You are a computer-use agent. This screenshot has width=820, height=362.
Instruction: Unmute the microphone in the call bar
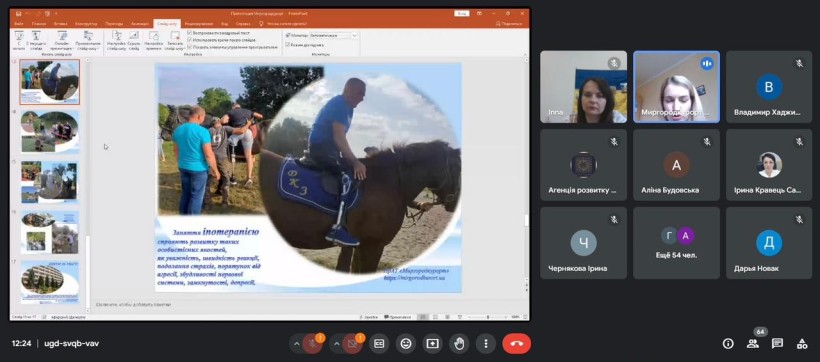point(312,344)
